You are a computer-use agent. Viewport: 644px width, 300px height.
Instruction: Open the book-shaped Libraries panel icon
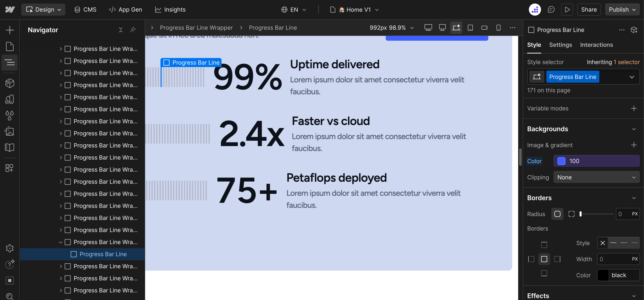(10, 148)
